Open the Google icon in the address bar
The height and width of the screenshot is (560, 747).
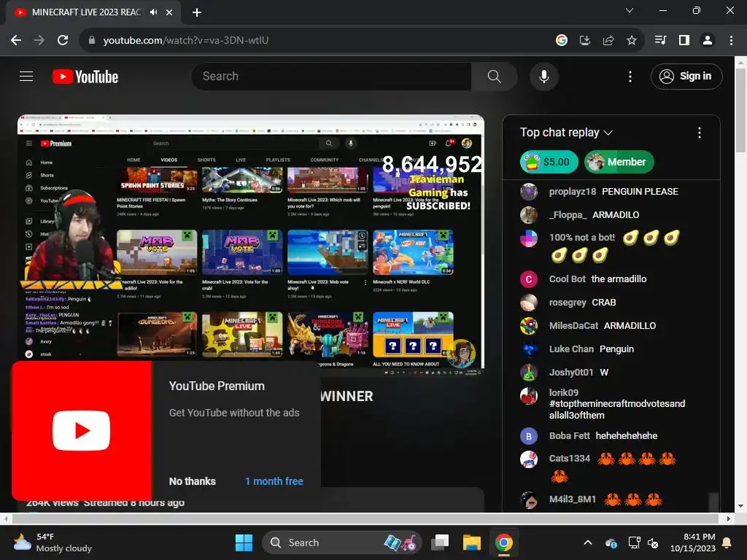point(561,41)
